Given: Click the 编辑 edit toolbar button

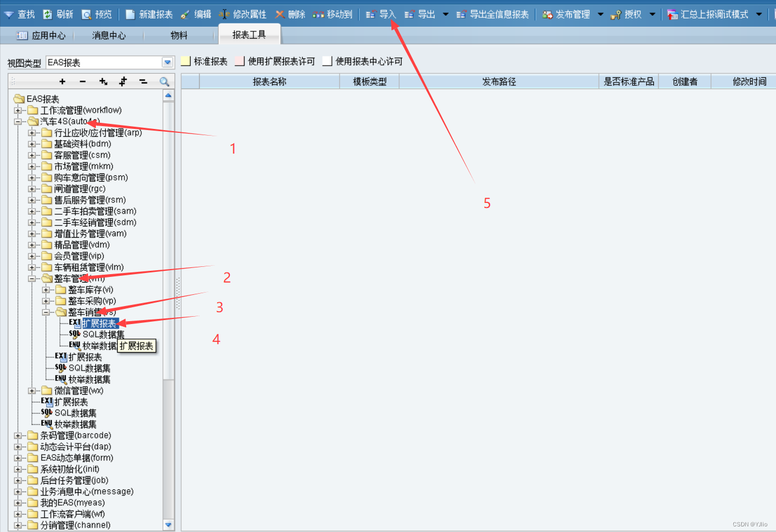Looking at the screenshot, I should tap(196, 15).
